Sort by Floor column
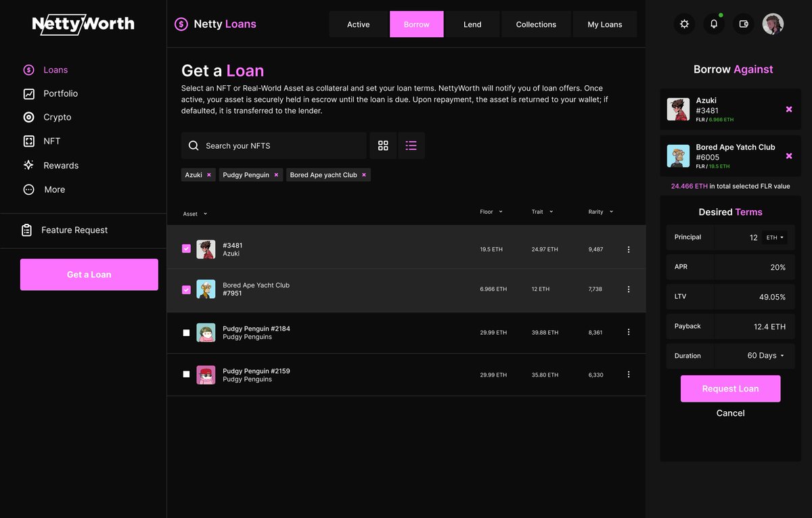Viewport: 812px width, 518px height. [x=491, y=212]
